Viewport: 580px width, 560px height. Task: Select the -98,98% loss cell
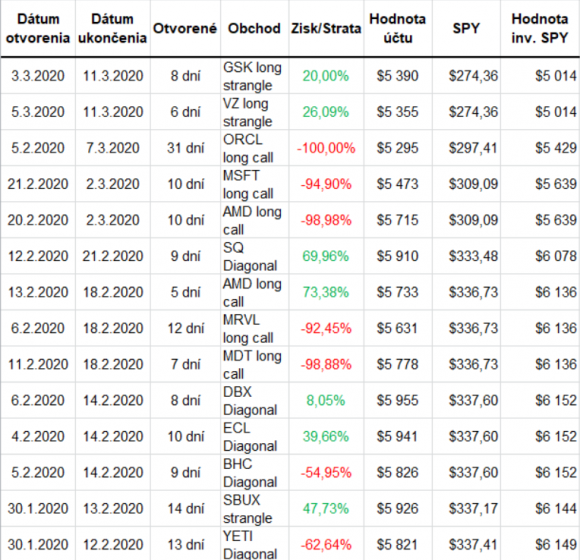coord(326,220)
